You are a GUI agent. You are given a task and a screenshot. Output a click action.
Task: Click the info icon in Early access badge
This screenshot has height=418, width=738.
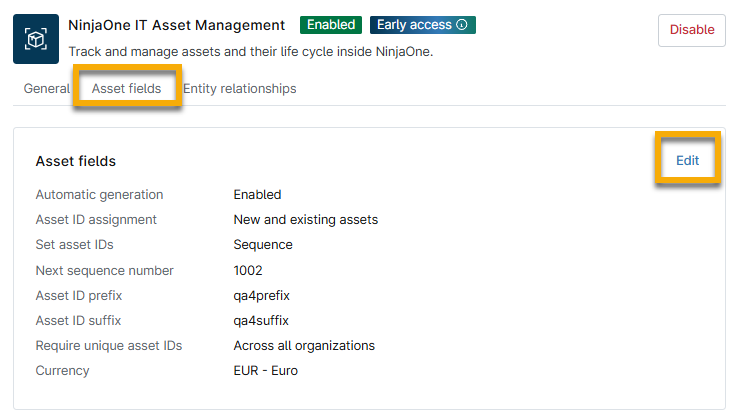(461, 25)
